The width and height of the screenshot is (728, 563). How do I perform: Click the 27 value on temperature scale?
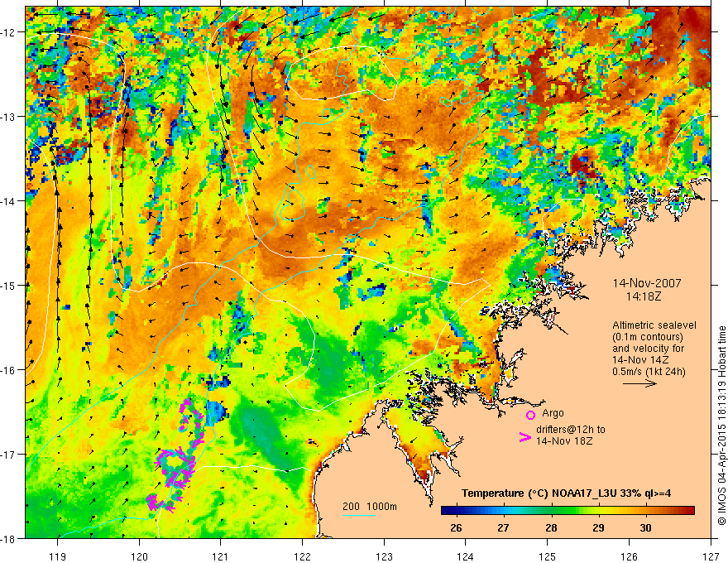503,527
